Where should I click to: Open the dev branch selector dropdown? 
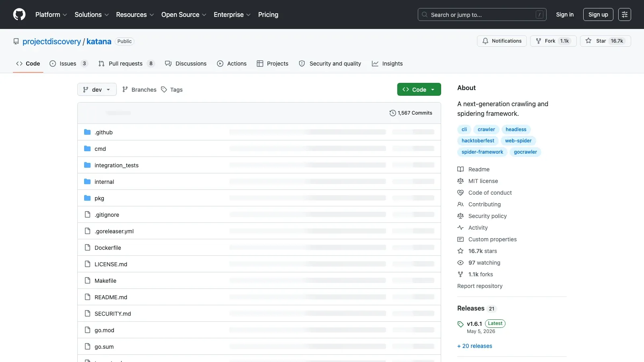tap(97, 89)
